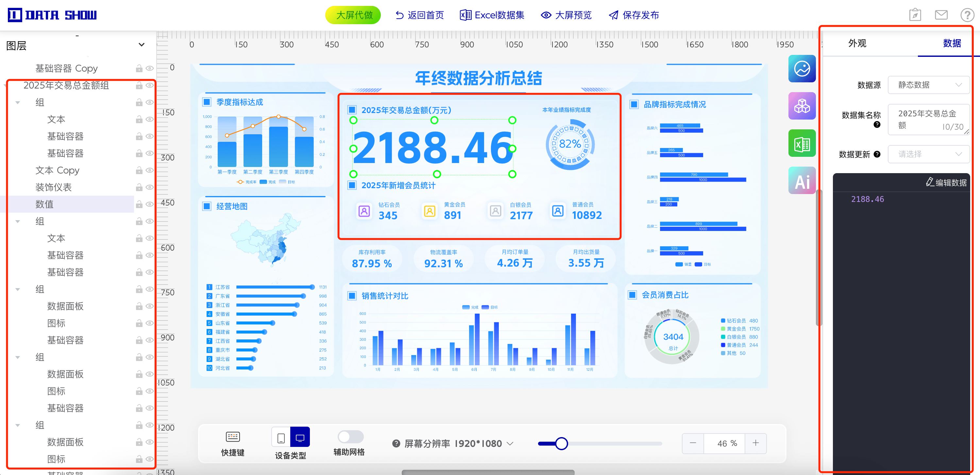This screenshot has height=475, width=980.
Task: Lock the 数值 layer
Action: (x=139, y=205)
